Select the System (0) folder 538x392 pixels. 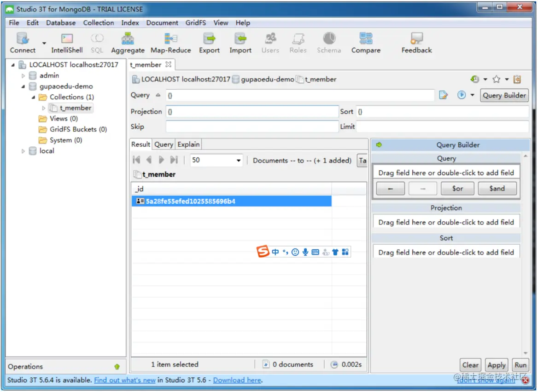(x=60, y=140)
